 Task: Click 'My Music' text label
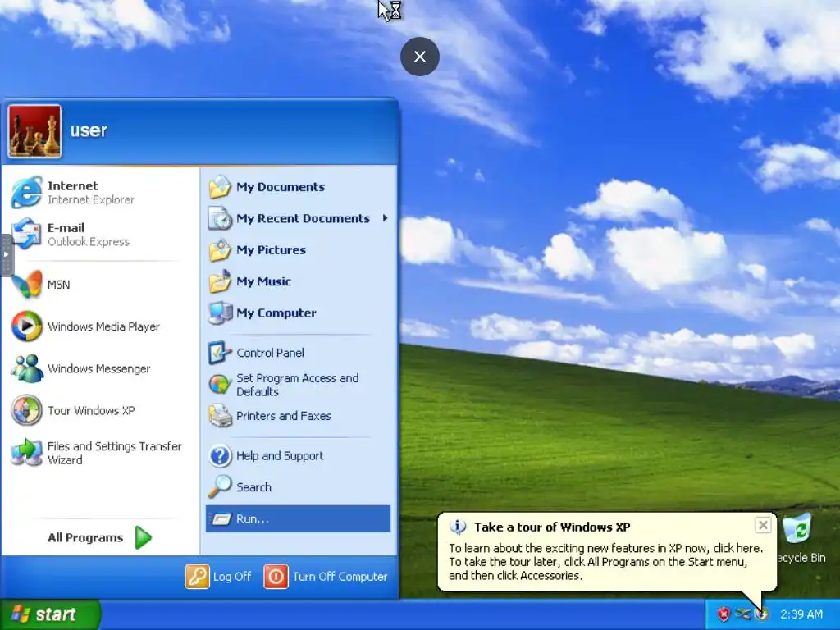coord(263,281)
